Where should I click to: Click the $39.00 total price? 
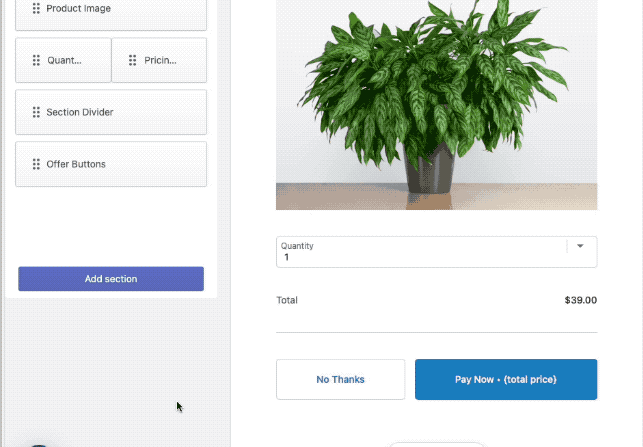click(x=581, y=300)
